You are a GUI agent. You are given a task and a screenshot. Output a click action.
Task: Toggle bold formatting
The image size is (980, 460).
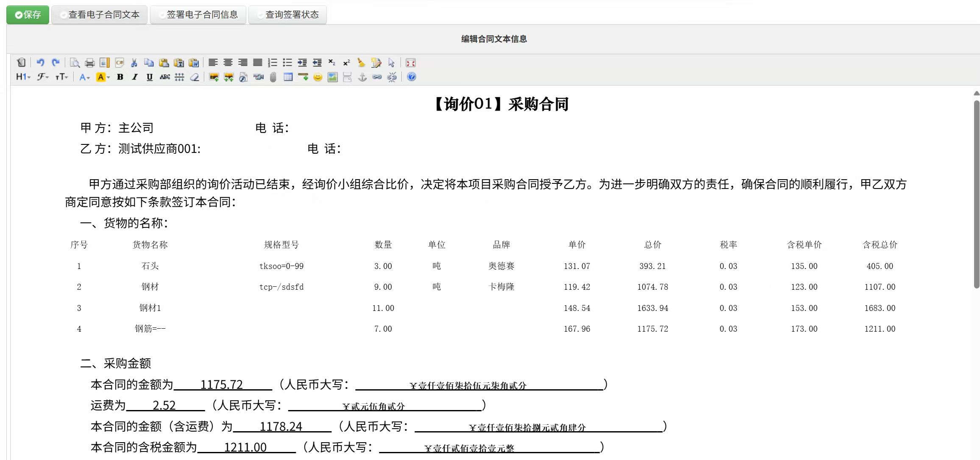click(x=120, y=77)
